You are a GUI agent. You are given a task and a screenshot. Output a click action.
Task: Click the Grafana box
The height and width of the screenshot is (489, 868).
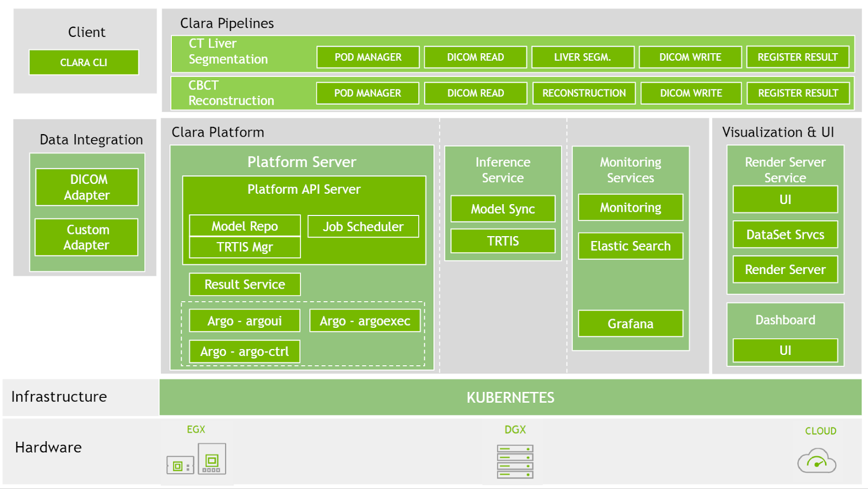630,323
